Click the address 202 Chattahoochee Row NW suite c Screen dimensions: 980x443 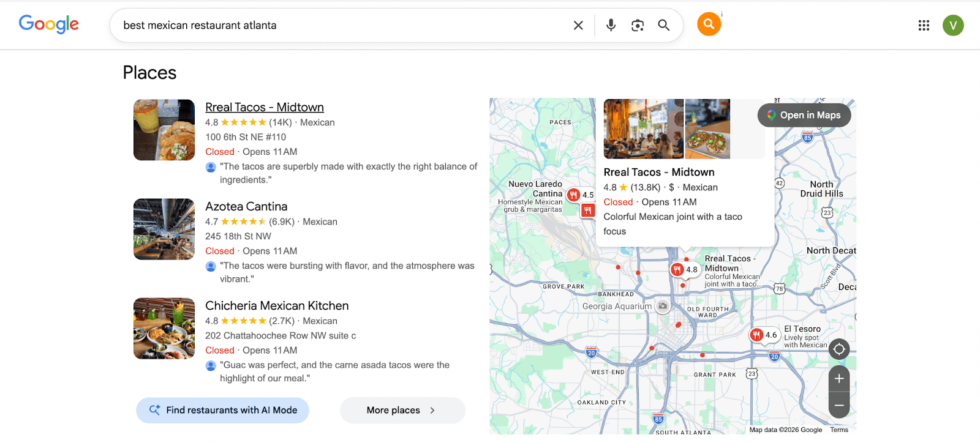pyautogui.click(x=281, y=335)
